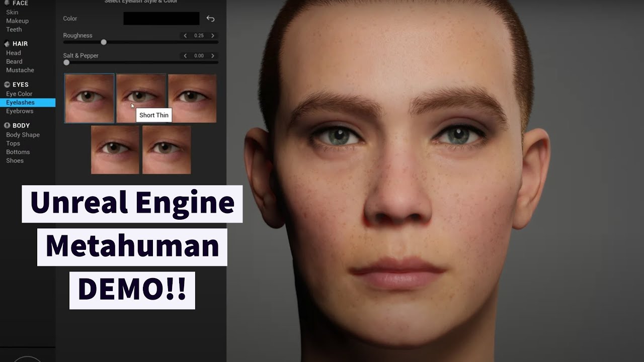This screenshot has width=644, height=362.
Task: Increase Salt & Pepper with the right arrow
Action: 213,56
